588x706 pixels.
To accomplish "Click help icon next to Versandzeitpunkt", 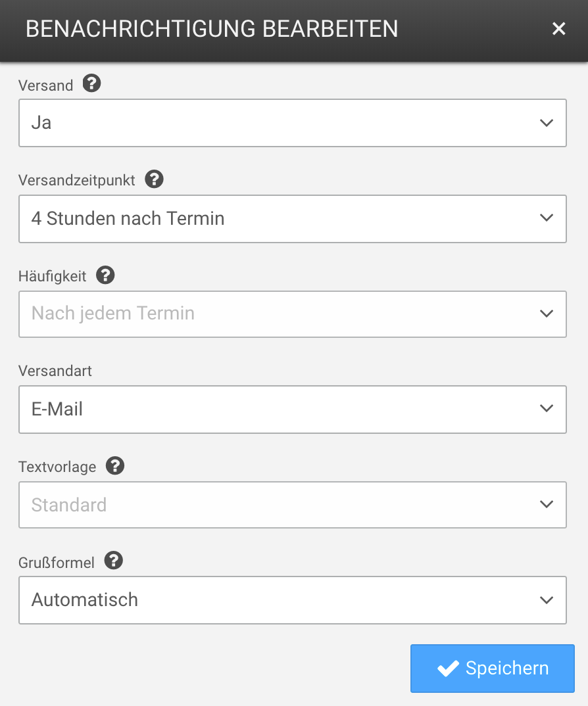I will pos(154,179).
